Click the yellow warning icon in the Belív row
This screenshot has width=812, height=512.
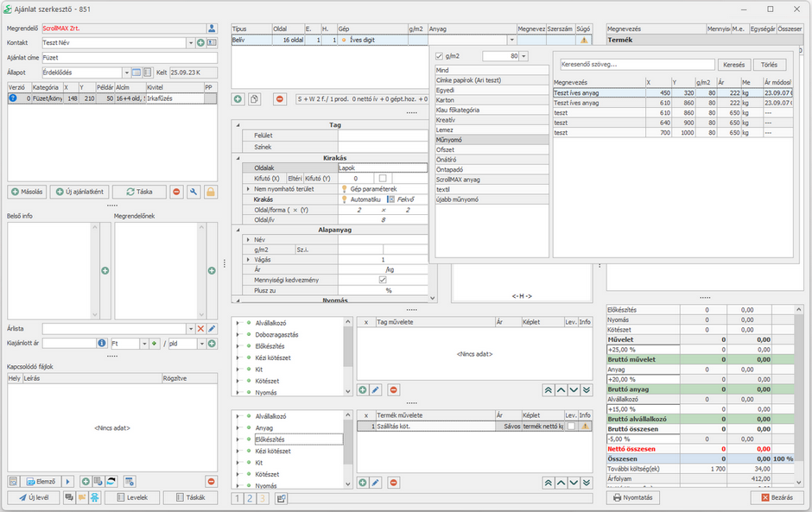coord(584,41)
